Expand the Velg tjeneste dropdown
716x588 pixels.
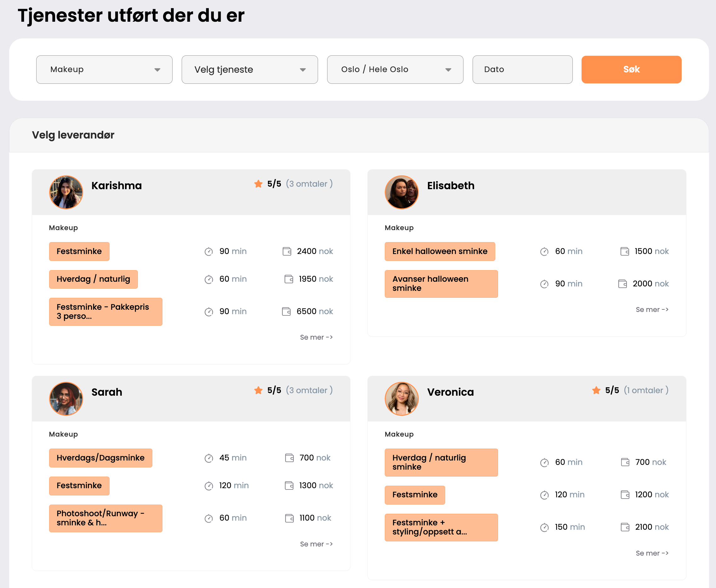250,70
